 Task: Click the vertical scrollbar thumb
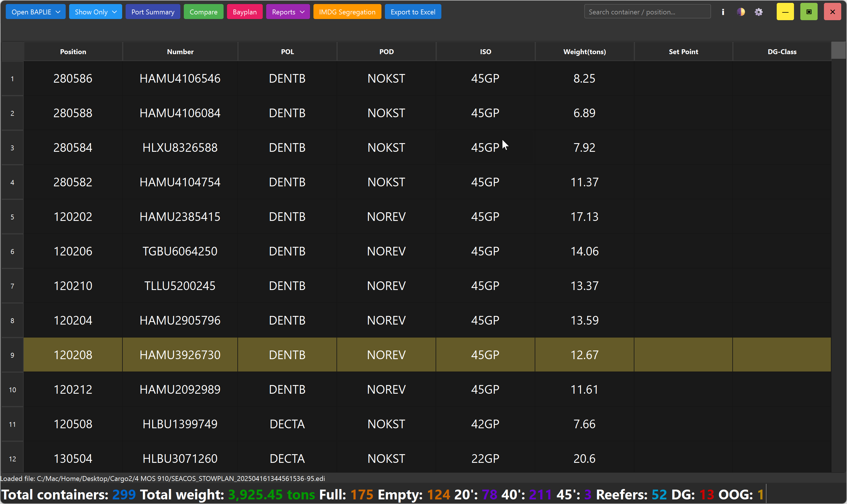pyautogui.click(x=839, y=50)
